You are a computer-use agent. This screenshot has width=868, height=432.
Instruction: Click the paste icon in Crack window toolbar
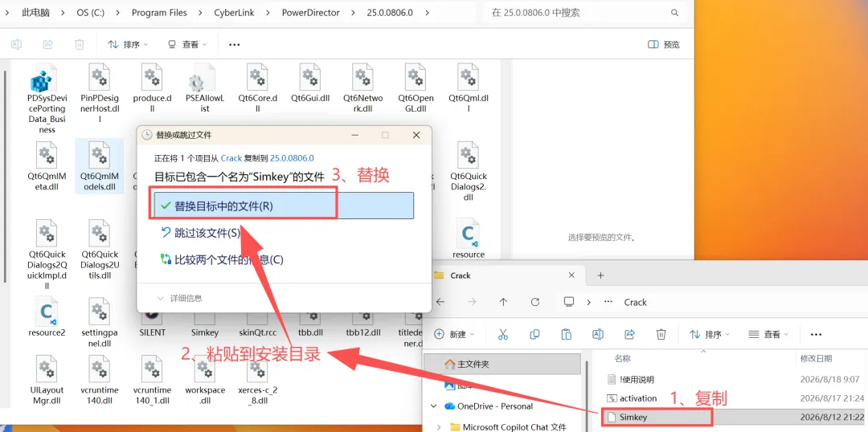(x=567, y=334)
